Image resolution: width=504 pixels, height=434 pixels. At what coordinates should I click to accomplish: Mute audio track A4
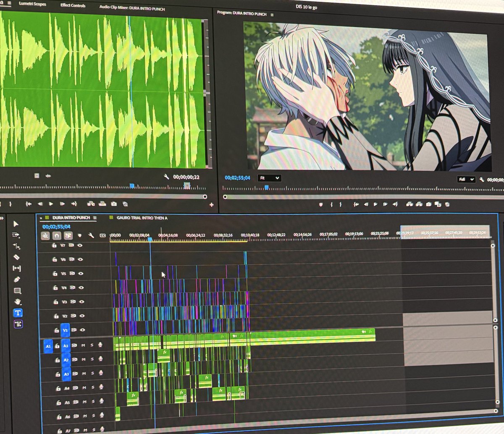[x=84, y=388]
